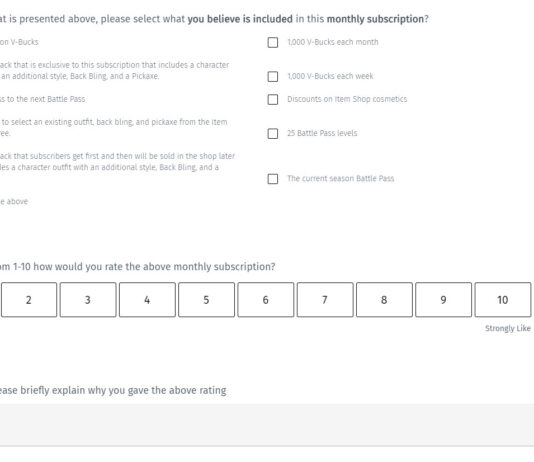Screen dimensions: 534x462
Task: Check the '1,000 V-Bucks each month' box
Action: coord(272,43)
